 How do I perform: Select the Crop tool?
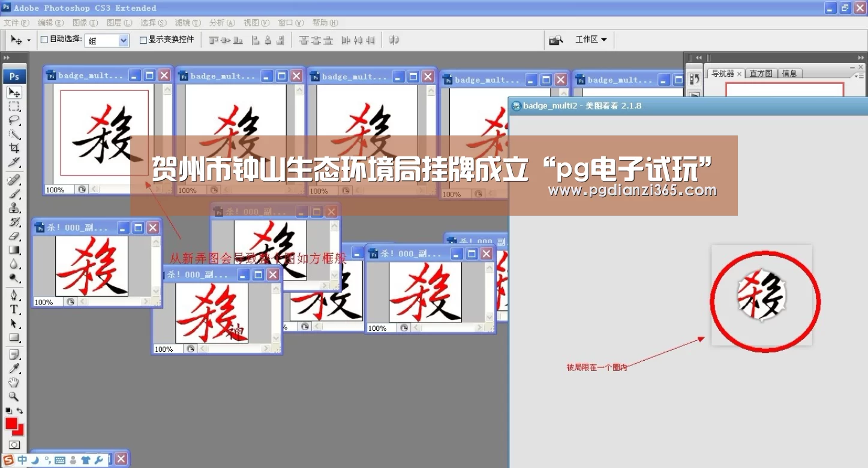(x=14, y=148)
